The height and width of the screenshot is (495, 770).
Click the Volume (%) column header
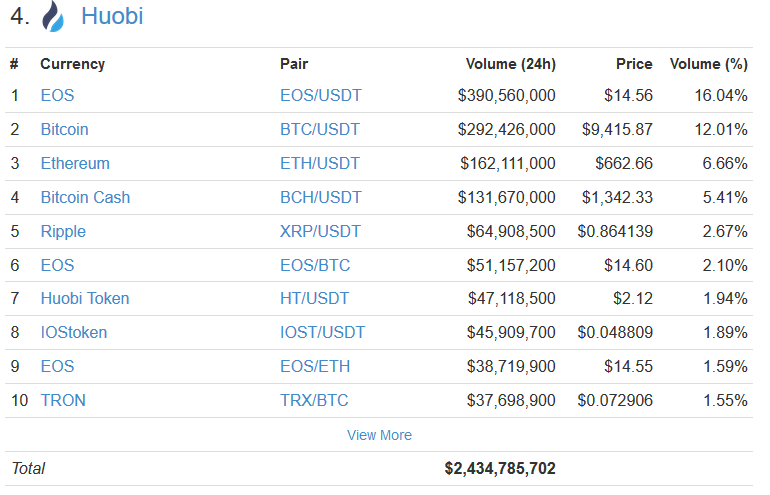pyautogui.click(x=709, y=64)
